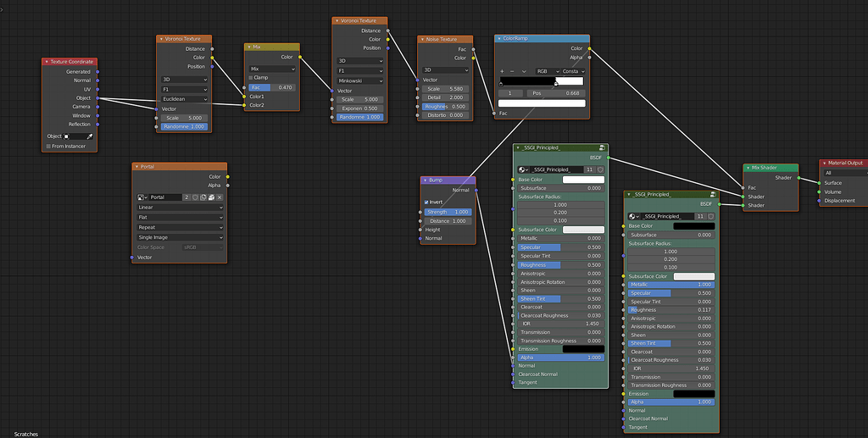
Task: Open node tree browser in white-base _SSGI_Principled_ node
Action: (523, 169)
